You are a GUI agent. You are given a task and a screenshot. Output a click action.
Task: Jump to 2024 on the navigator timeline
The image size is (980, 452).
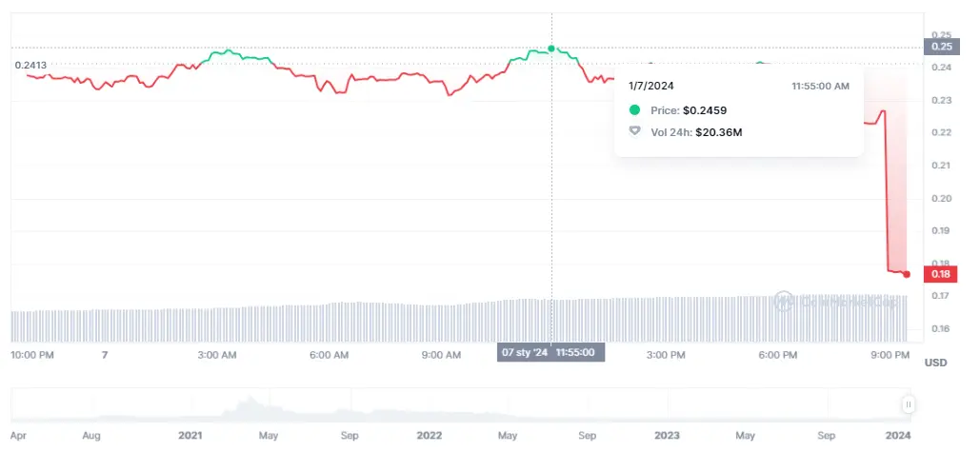click(x=899, y=435)
